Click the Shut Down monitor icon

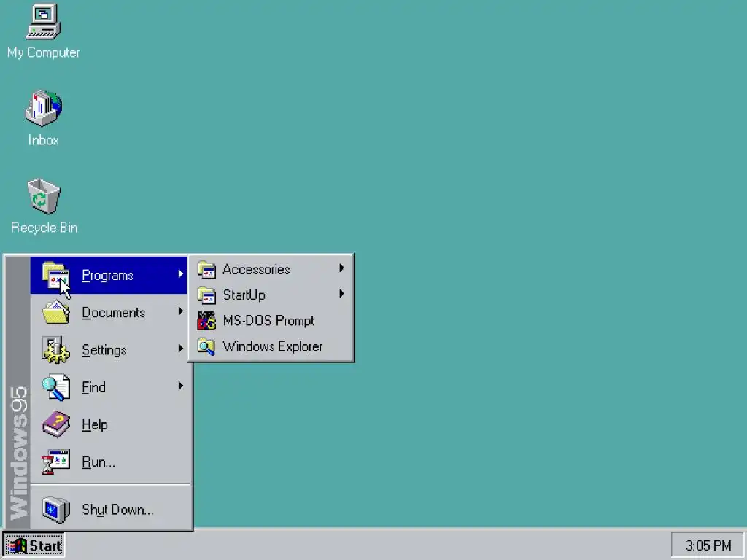(x=55, y=510)
